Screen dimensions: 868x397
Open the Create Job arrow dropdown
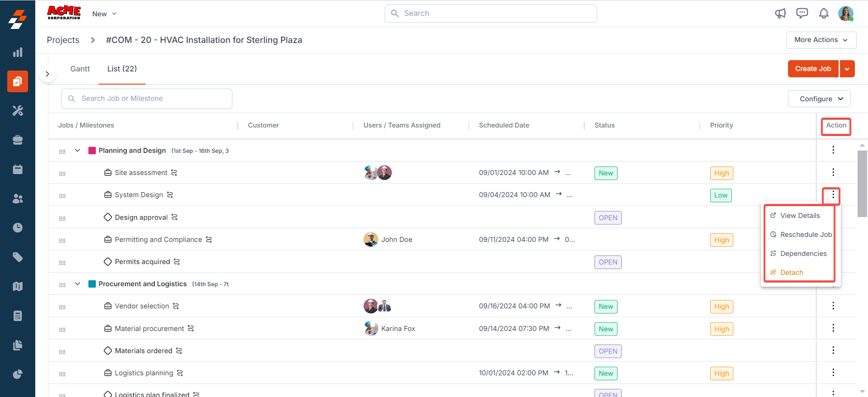click(x=847, y=69)
